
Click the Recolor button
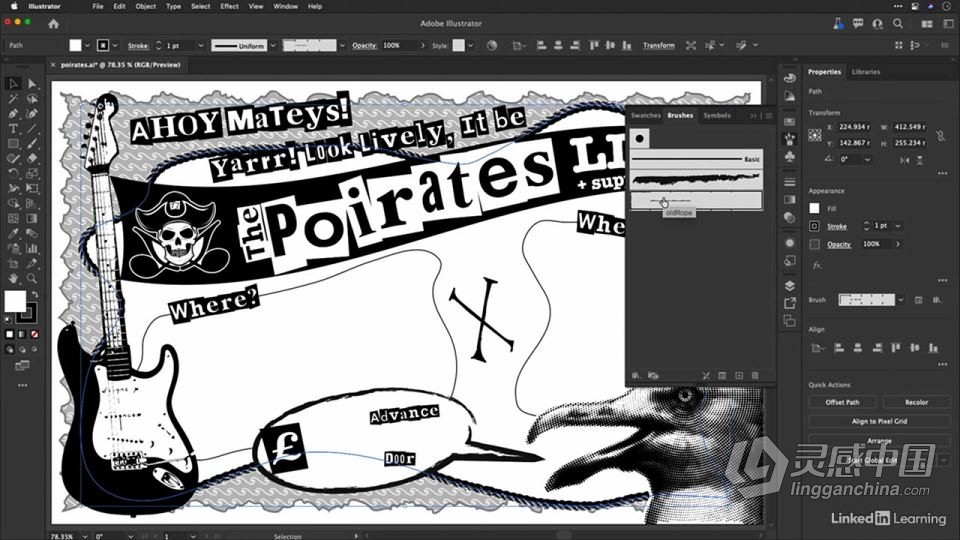[917, 402]
